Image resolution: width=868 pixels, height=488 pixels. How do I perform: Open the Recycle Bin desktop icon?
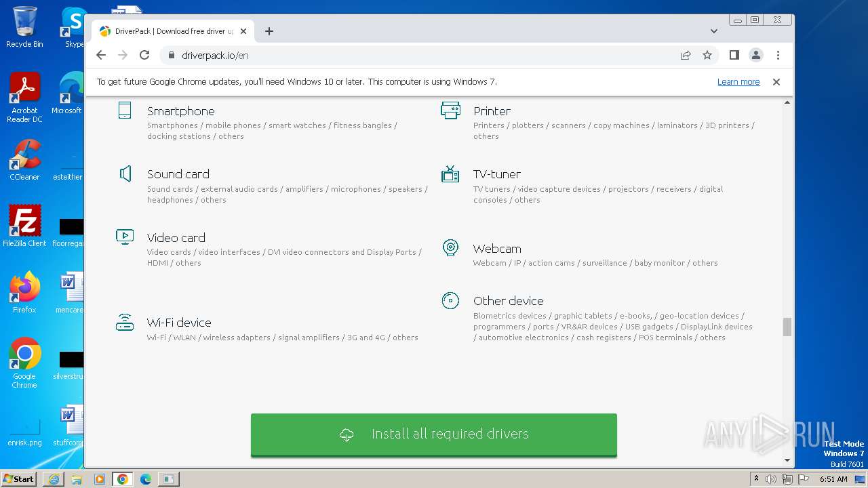(24, 27)
